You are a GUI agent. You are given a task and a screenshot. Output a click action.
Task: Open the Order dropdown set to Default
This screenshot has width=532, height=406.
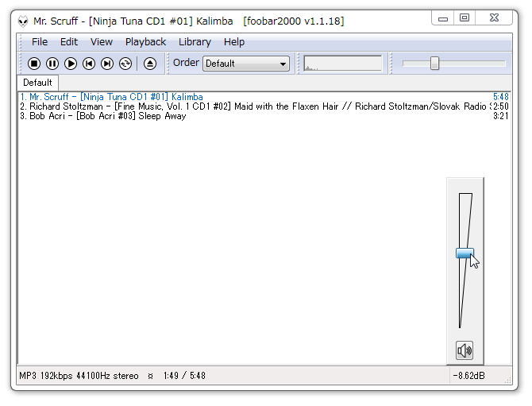coord(246,64)
